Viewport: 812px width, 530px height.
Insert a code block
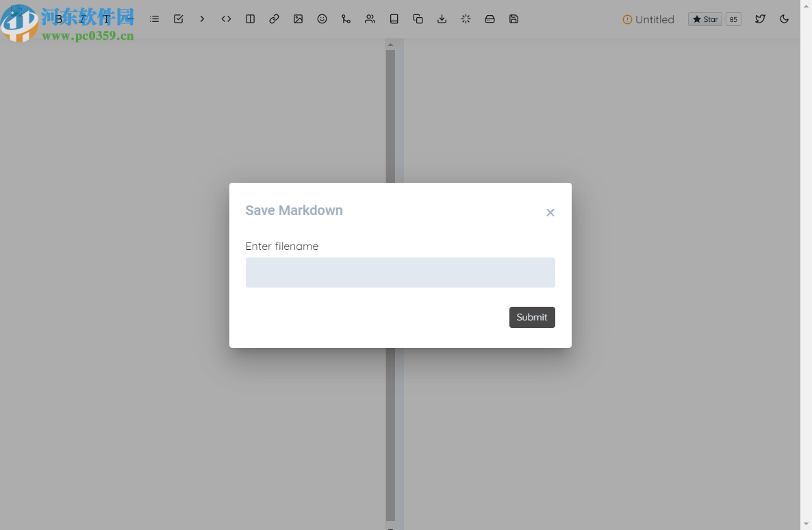[226, 18]
